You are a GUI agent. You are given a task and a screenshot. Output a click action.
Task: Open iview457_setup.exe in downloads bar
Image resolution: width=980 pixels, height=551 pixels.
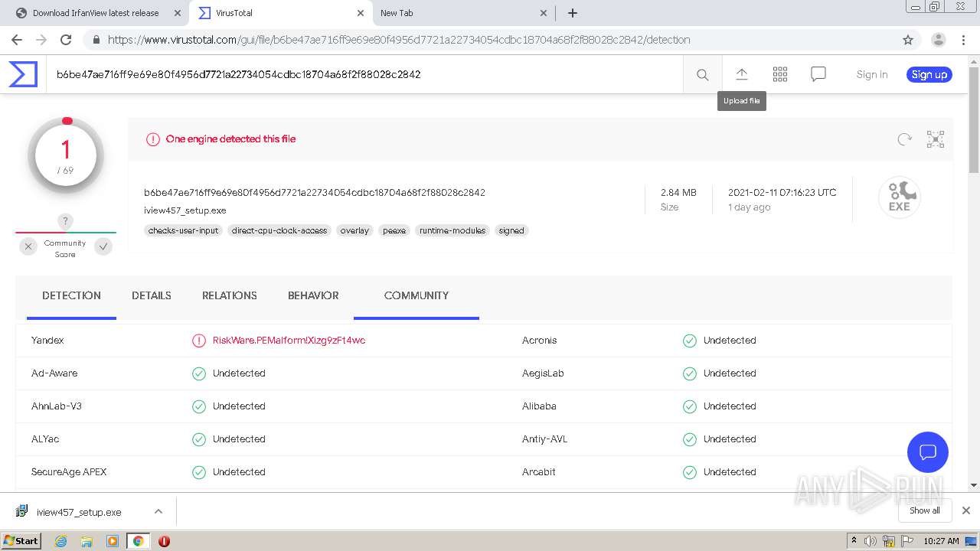point(78,512)
